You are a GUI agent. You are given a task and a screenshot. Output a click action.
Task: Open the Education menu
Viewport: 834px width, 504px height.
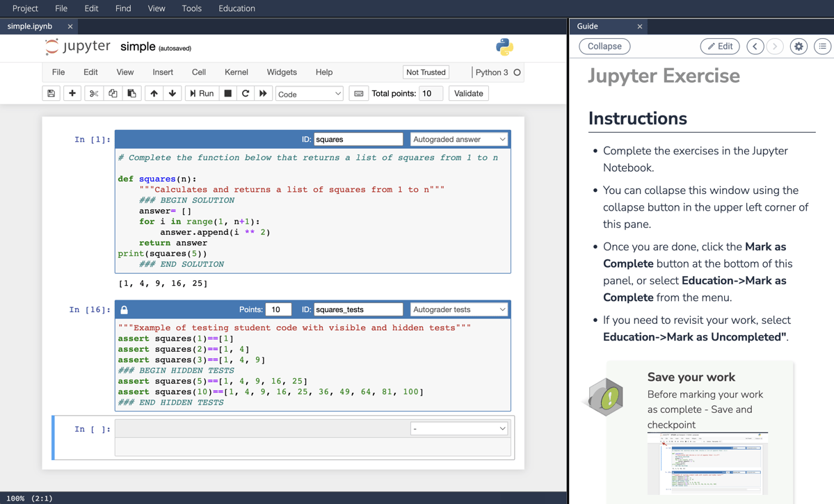[236, 8]
